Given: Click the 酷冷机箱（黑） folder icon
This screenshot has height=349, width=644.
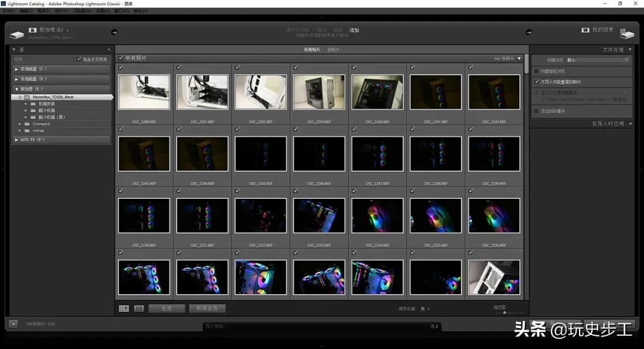Looking at the screenshot, I should [33, 117].
